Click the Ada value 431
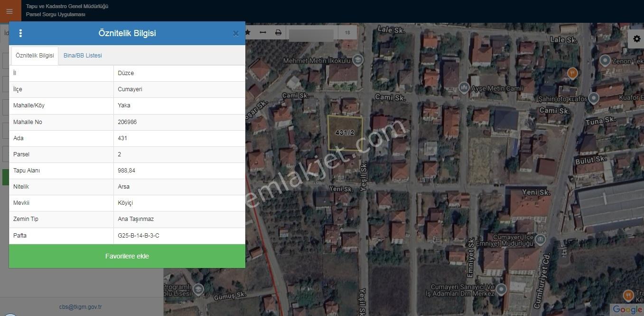The image size is (644, 316). [x=122, y=138]
